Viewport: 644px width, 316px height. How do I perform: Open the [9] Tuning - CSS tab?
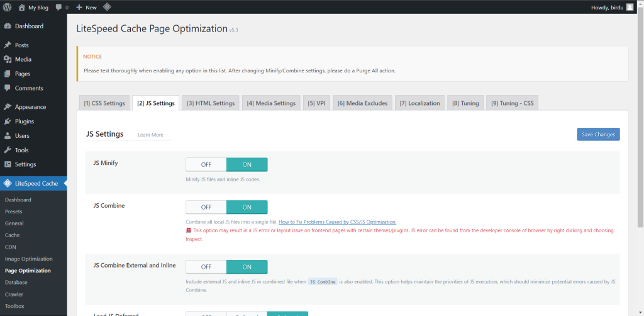[512, 103]
